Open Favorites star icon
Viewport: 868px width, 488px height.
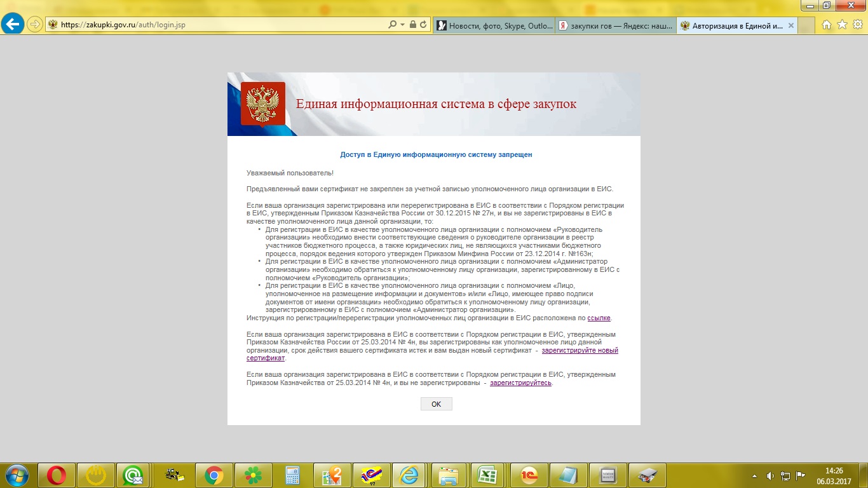(x=842, y=25)
